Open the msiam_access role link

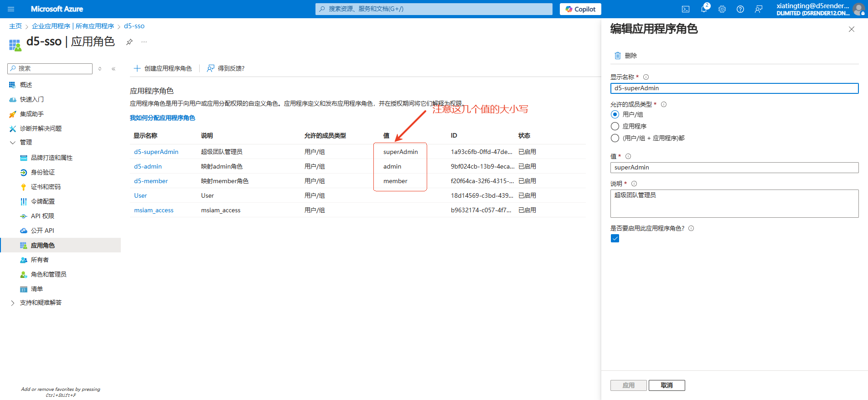[x=154, y=210]
